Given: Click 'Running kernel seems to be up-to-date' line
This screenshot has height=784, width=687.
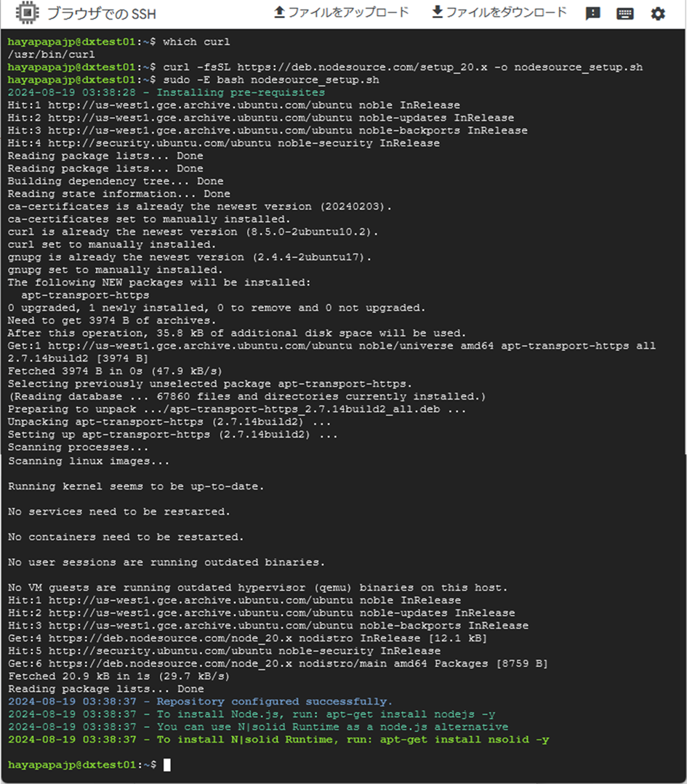Looking at the screenshot, I should point(136,487).
